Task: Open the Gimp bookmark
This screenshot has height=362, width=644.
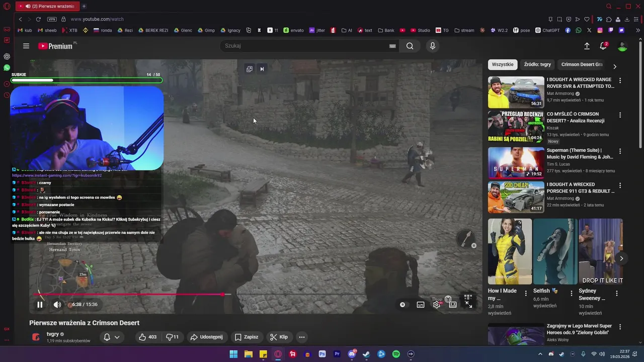Action: coord(206,30)
